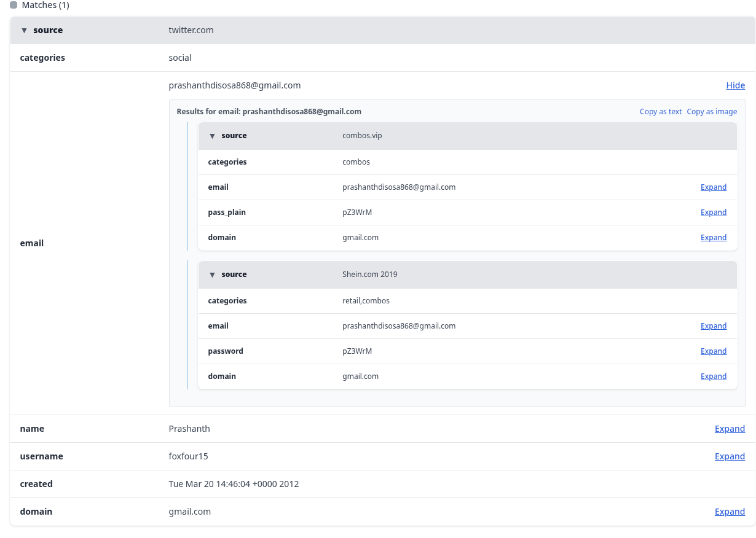Expand the email row under combos.vip
This screenshot has width=756, height=538.
pyautogui.click(x=713, y=187)
